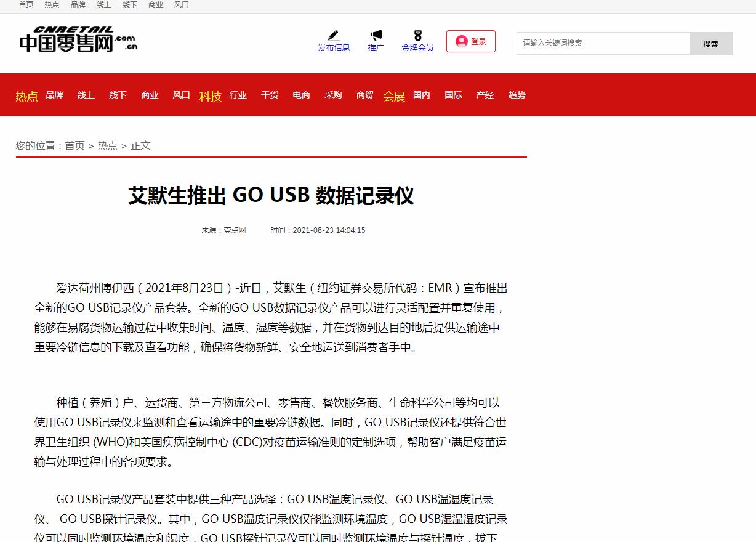Click the user avatar icon in 登录 button
This screenshot has width=756, height=542.
461,41
